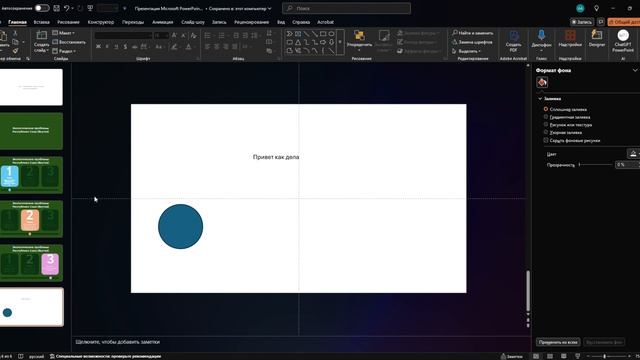Click the Cut scissors icon
The image size is (640, 360).
pyautogui.click(x=15, y=33)
